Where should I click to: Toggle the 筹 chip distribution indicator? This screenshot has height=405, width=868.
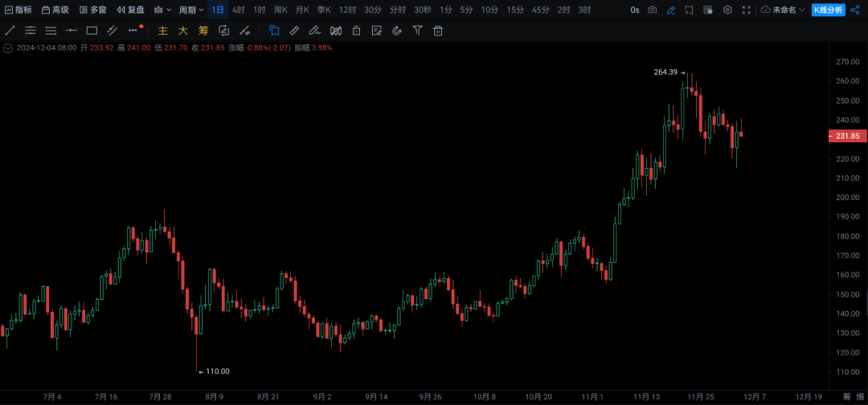(x=203, y=31)
